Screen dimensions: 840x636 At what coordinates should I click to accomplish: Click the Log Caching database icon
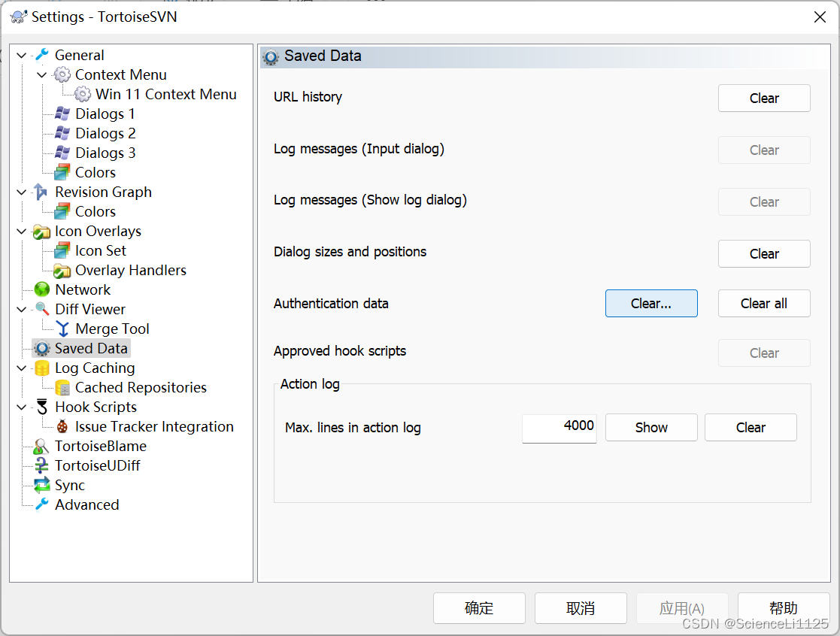click(42, 368)
